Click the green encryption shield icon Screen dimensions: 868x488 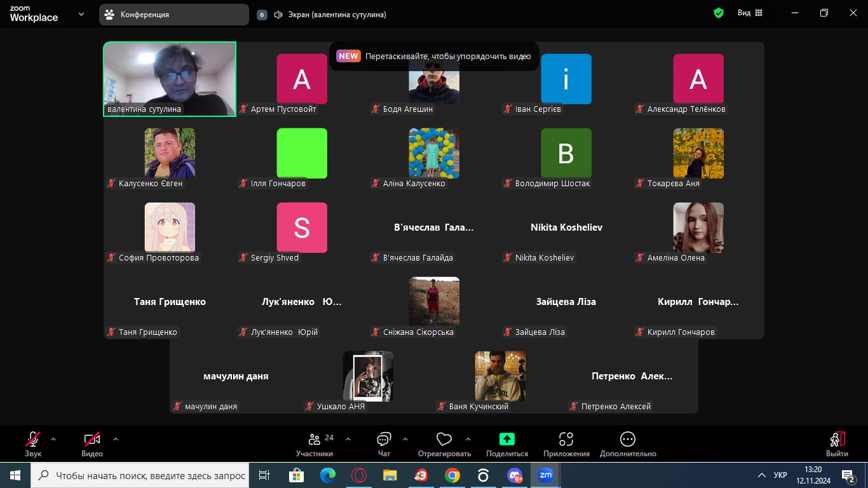[719, 13]
